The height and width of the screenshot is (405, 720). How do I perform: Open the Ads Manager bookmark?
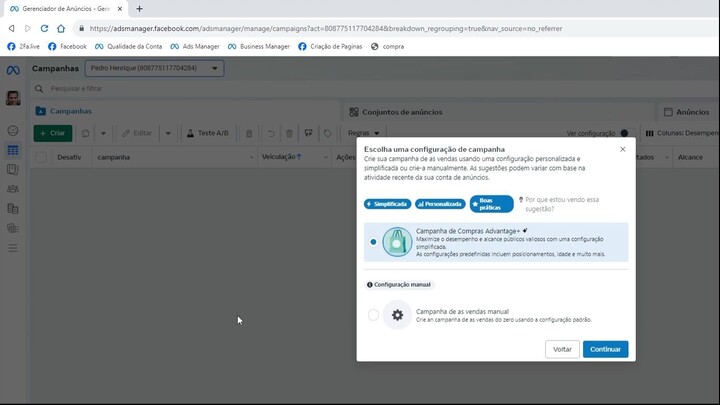(x=195, y=46)
